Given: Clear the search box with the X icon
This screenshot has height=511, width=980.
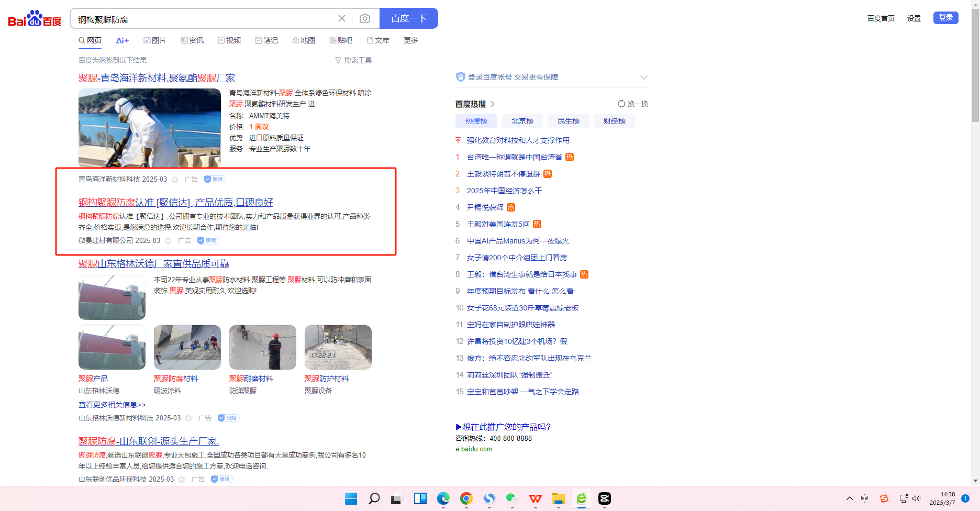Looking at the screenshot, I should (342, 19).
